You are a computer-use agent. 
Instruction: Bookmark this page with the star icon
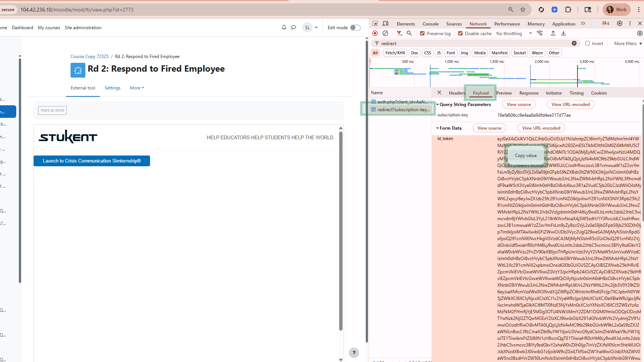click(523, 10)
